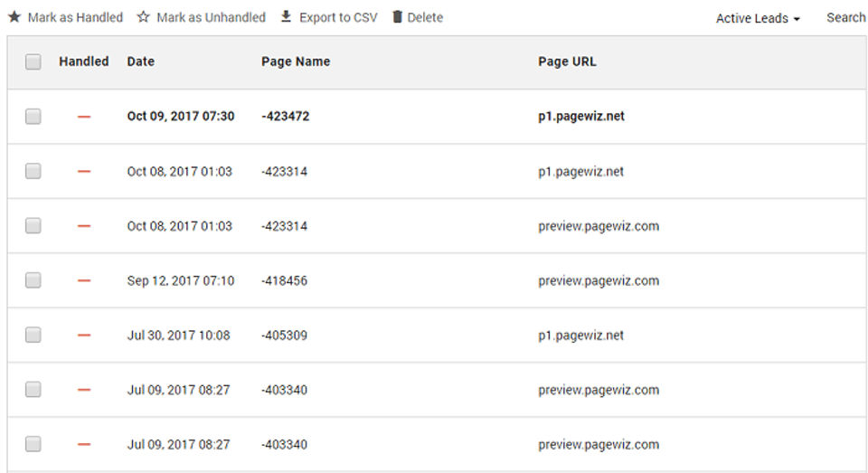The width and height of the screenshot is (868, 473).
Task: Click handled status dash for Oct 09 lead
Action: (x=84, y=117)
